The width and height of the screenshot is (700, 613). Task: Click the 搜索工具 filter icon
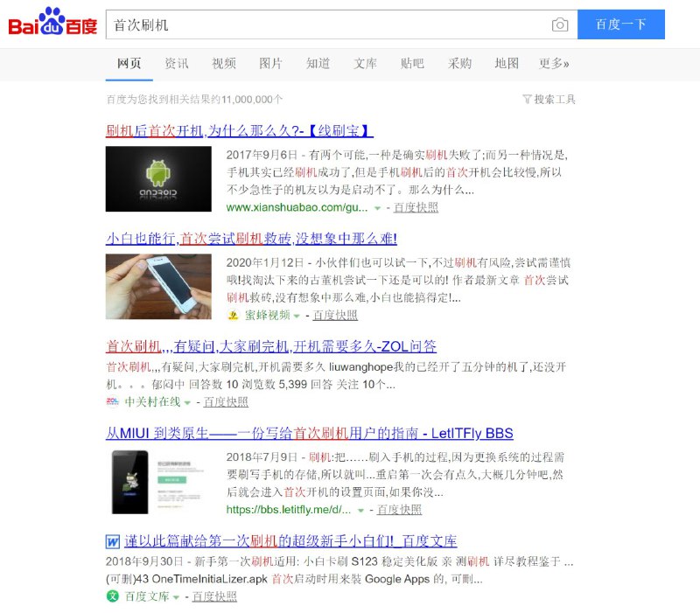point(527,99)
